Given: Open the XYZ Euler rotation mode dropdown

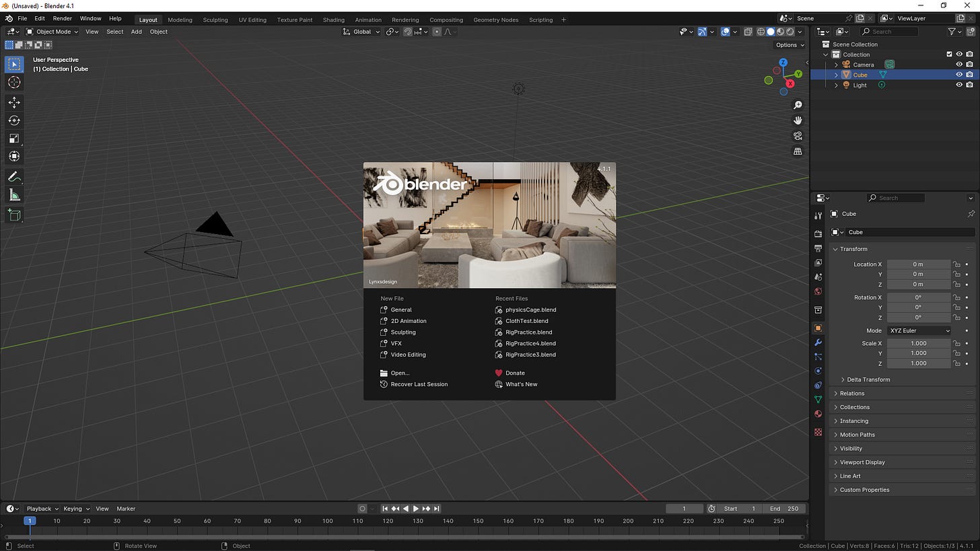Looking at the screenshot, I should [919, 330].
